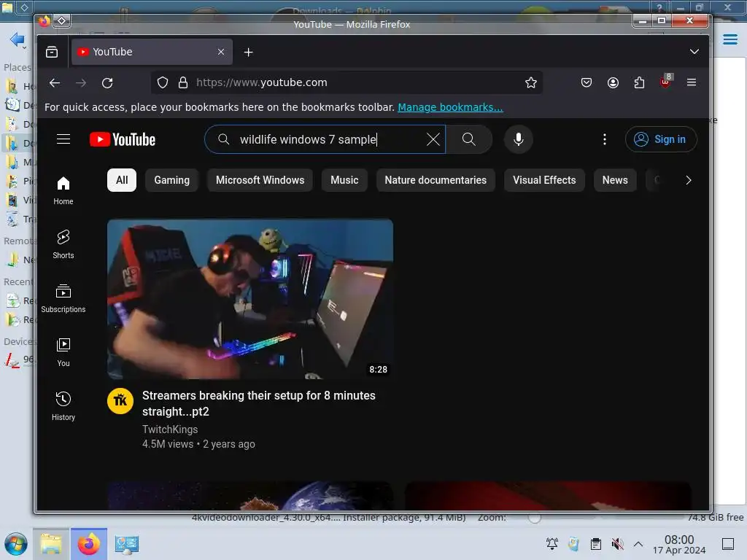Open the Manage bookmarks link
Image resolution: width=747 pixels, height=560 pixels.
[x=450, y=108]
